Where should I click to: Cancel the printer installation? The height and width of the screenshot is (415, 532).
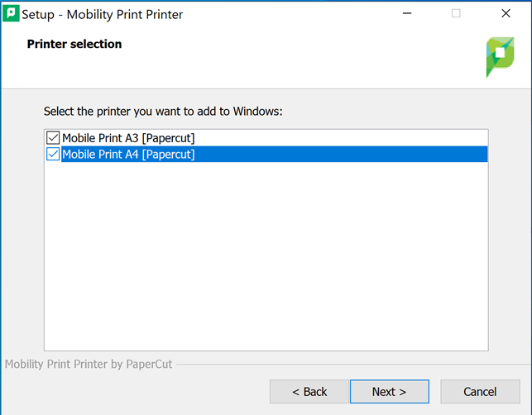coord(480,392)
